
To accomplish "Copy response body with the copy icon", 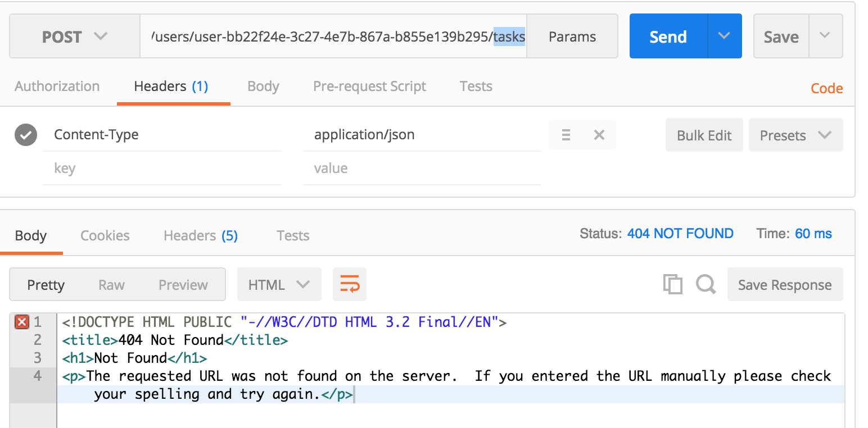I will pos(672,284).
